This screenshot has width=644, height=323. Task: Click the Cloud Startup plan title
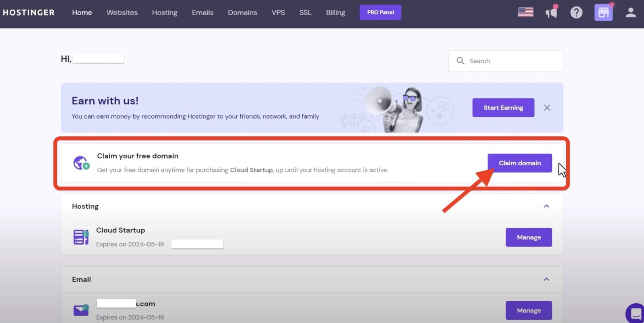tap(120, 230)
